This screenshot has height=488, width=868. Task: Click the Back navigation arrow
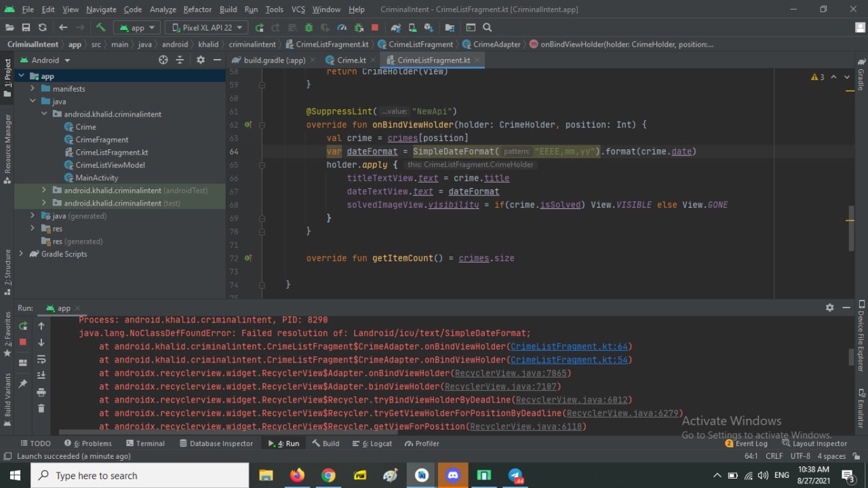[x=63, y=27]
